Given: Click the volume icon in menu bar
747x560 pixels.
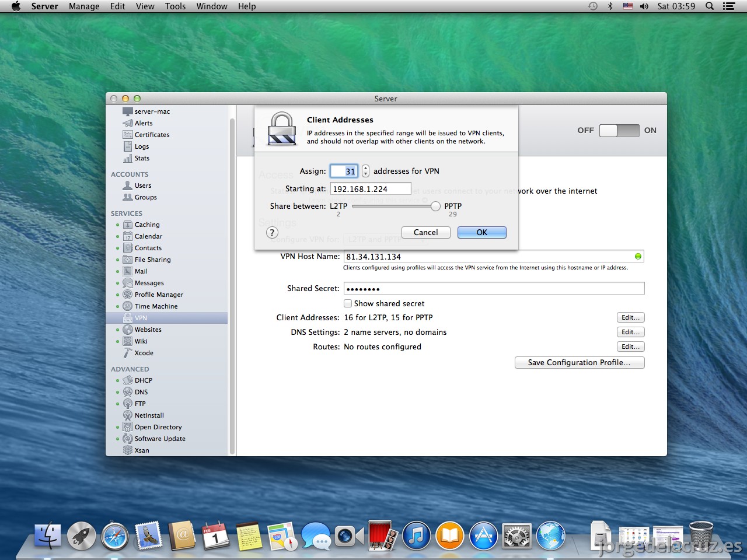Looking at the screenshot, I should coord(644,6).
